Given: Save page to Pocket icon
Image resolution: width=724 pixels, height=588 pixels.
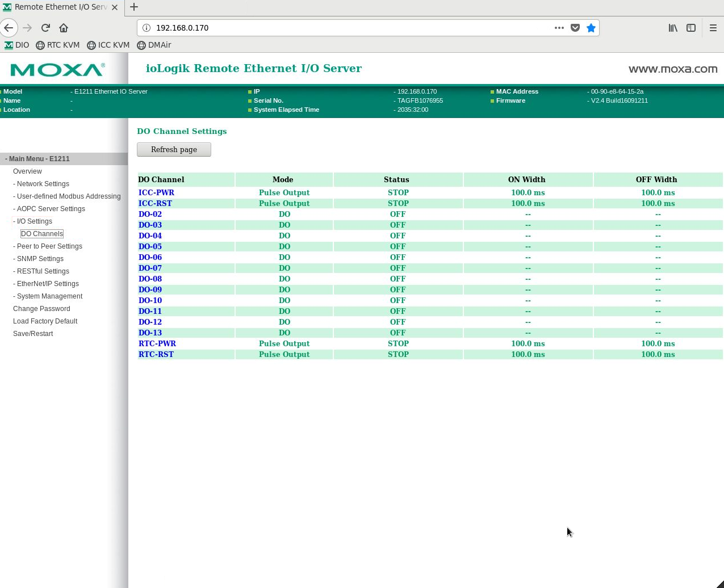Looking at the screenshot, I should pyautogui.click(x=575, y=28).
